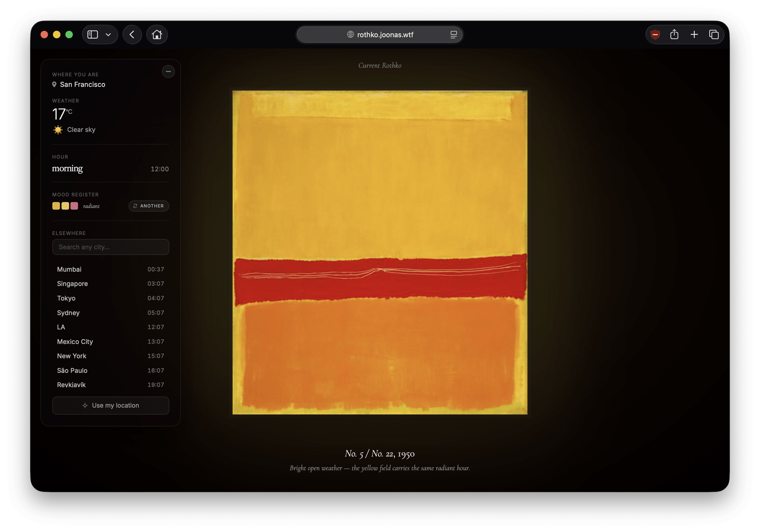Open the reader view icon in address bar
This screenshot has height=532, width=760.
pyautogui.click(x=453, y=35)
